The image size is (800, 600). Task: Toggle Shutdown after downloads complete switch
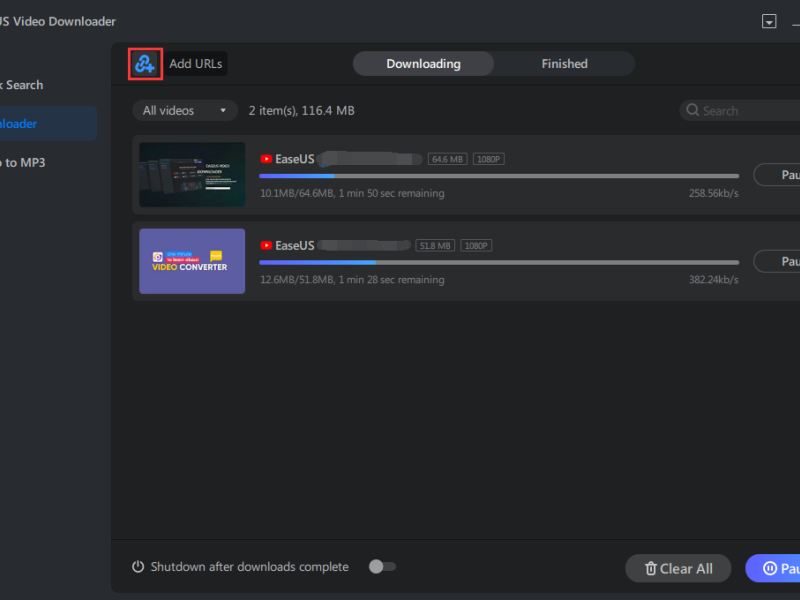tap(382, 567)
